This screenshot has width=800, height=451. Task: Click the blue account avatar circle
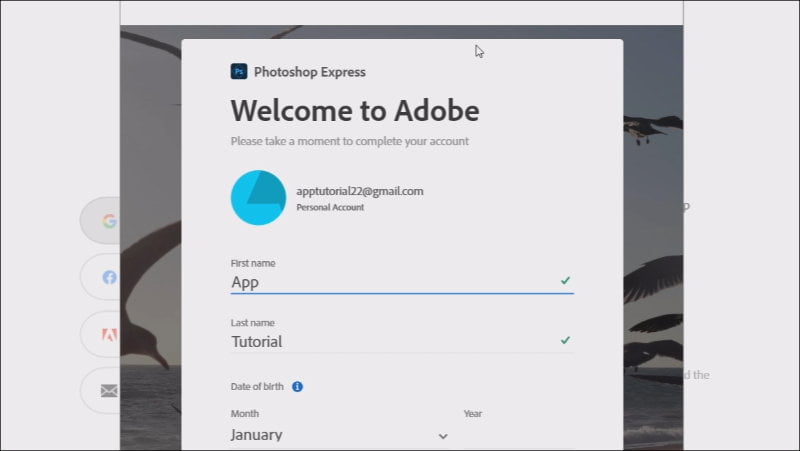click(258, 197)
